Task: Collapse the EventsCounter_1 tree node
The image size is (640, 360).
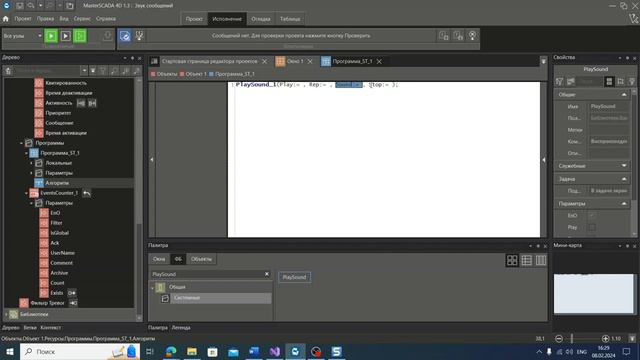Action: 27,193
